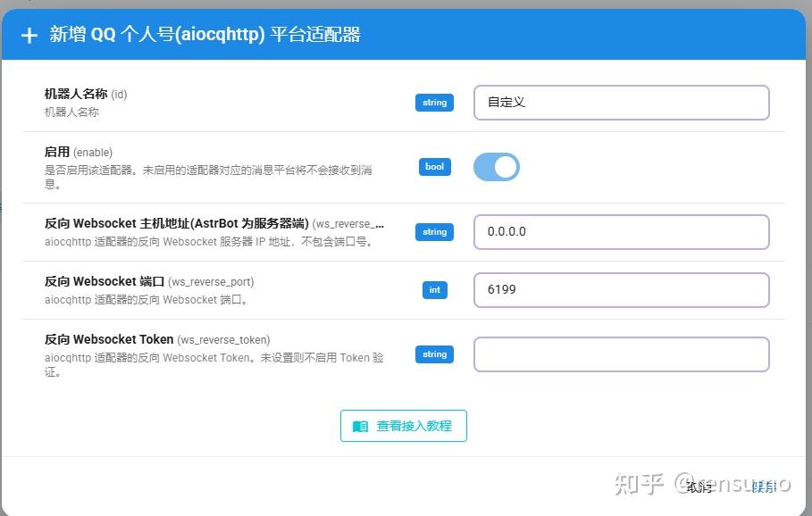
Task: Click the label 机器人名称 (id)
Action: coord(86,95)
